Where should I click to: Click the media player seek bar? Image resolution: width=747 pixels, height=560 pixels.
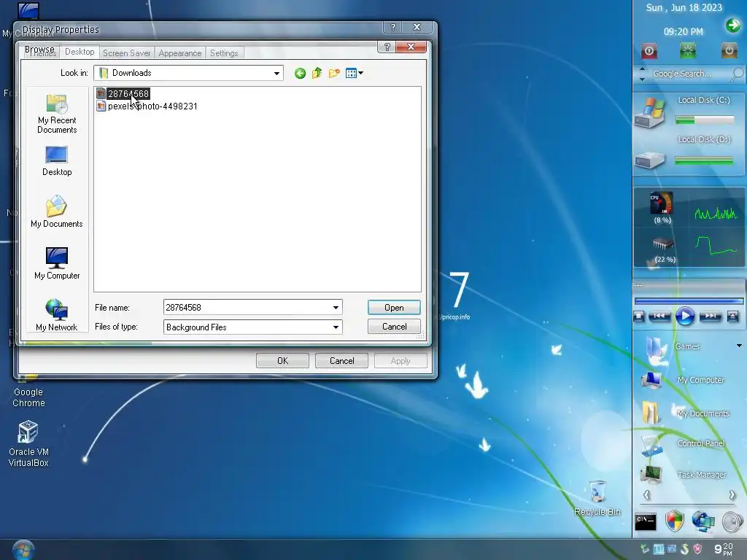(x=689, y=301)
